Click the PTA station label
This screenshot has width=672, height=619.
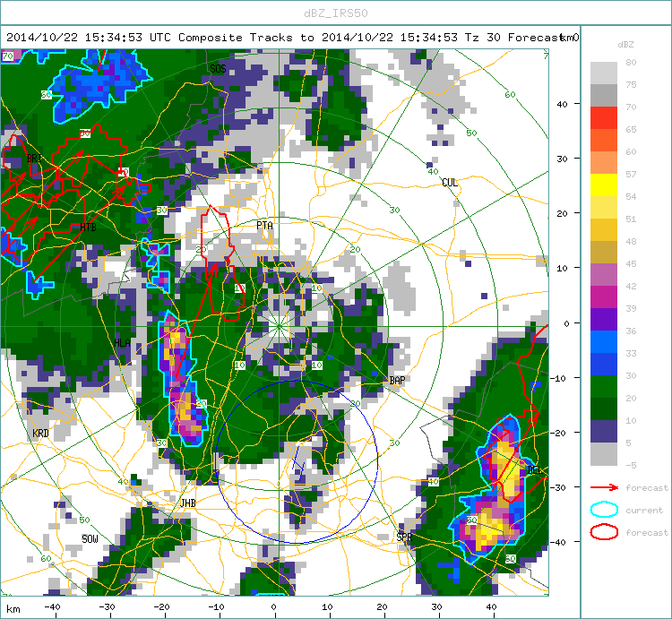pyautogui.click(x=264, y=226)
